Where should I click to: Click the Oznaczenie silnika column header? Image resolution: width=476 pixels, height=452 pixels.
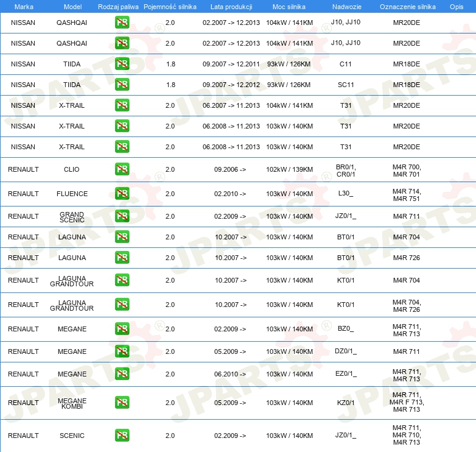(408, 7)
